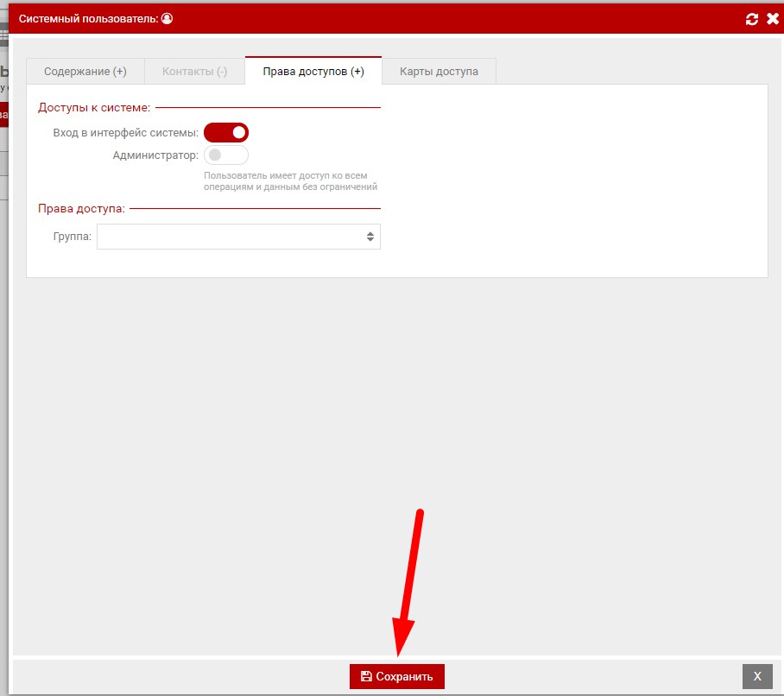This screenshot has height=696, width=784.
Task: Click the Права доступа section heading
Action: (81, 208)
